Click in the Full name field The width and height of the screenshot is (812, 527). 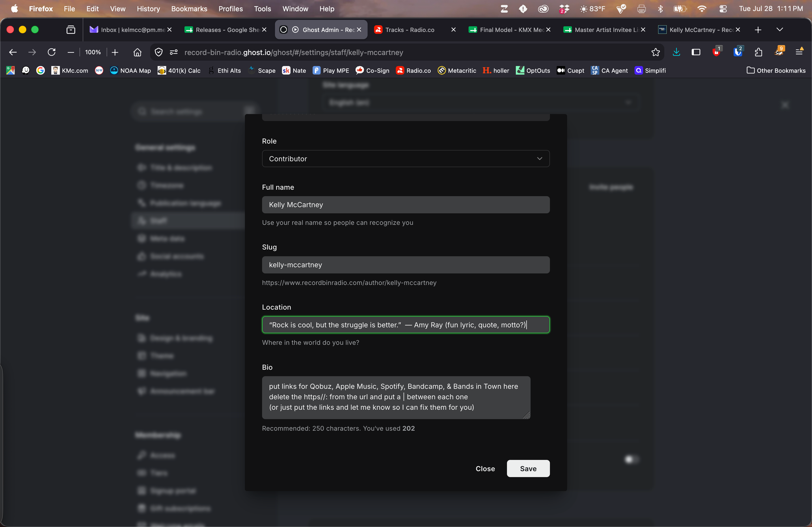click(x=406, y=205)
